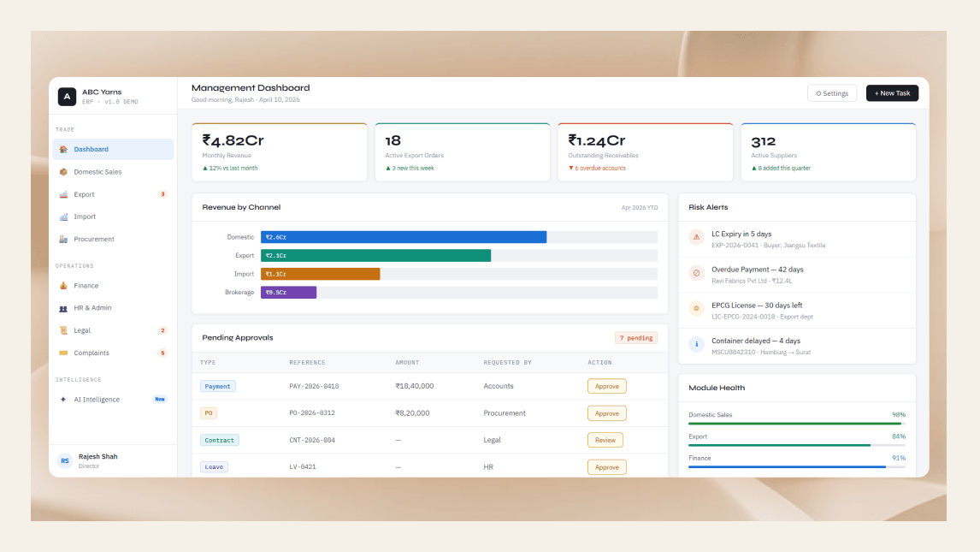
Task: Click the Import sidebar icon
Action: click(63, 217)
